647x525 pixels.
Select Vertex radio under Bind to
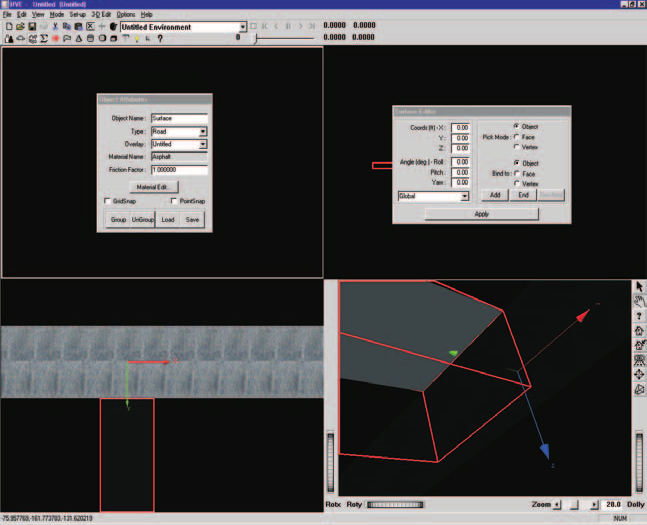pyautogui.click(x=517, y=183)
